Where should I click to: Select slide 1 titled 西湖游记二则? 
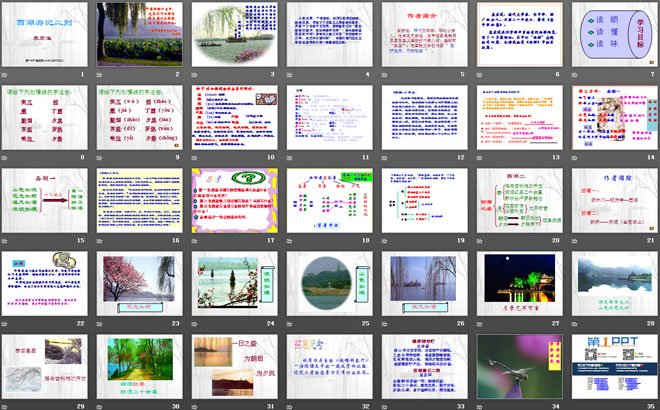[46, 34]
